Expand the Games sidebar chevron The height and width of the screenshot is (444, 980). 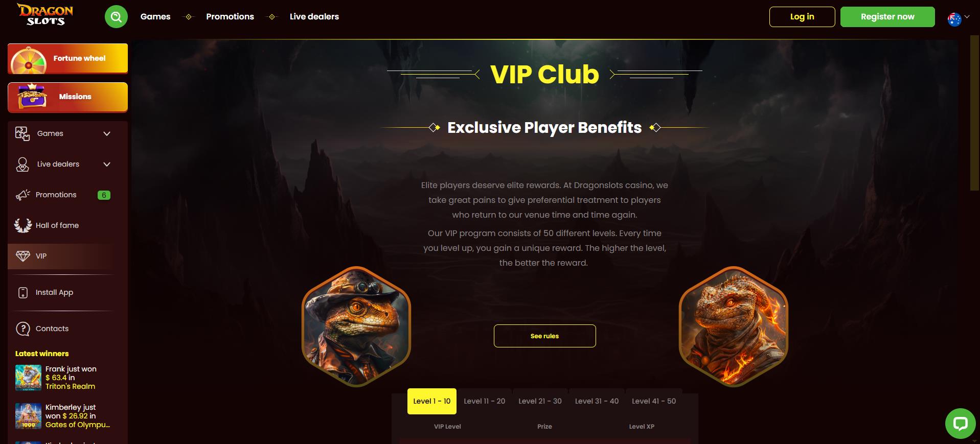pos(107,134)
